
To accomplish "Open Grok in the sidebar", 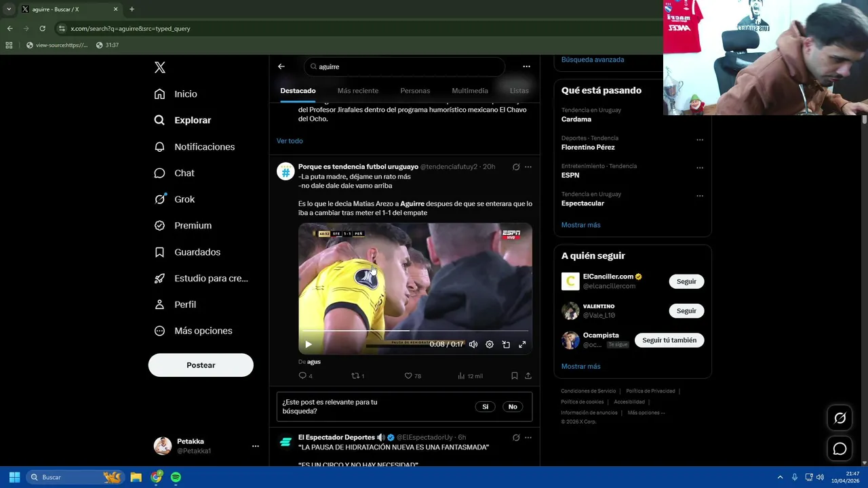I will coord(174,199).
